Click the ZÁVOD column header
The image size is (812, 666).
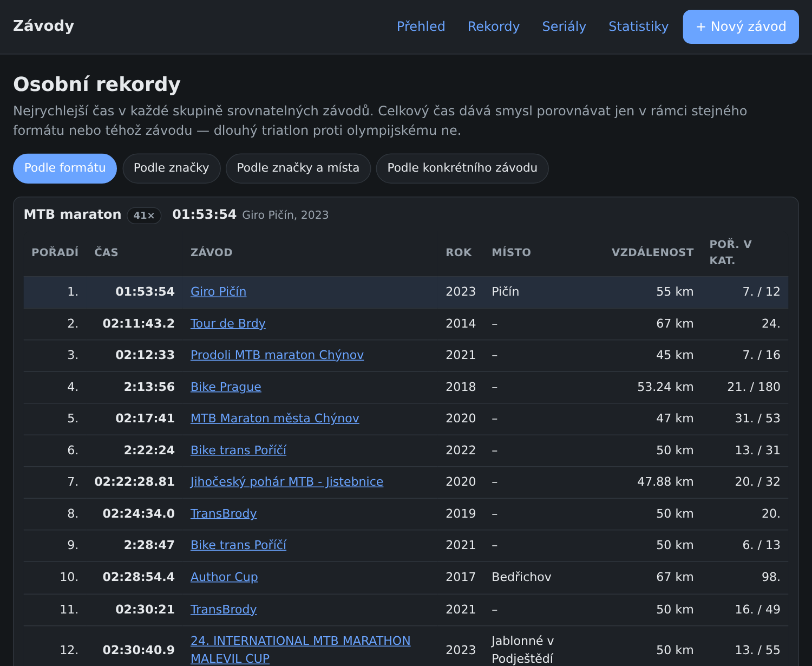click(x=211, y=252)
